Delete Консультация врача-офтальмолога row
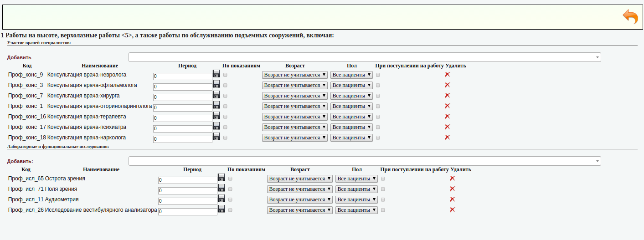644x240 pixels. (x=447, y=85)
